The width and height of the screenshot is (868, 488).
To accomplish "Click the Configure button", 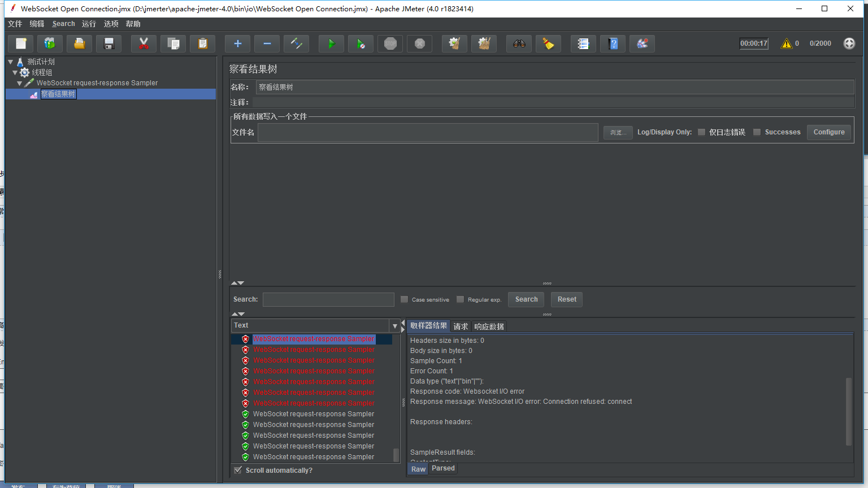I will tap(828, 132).
